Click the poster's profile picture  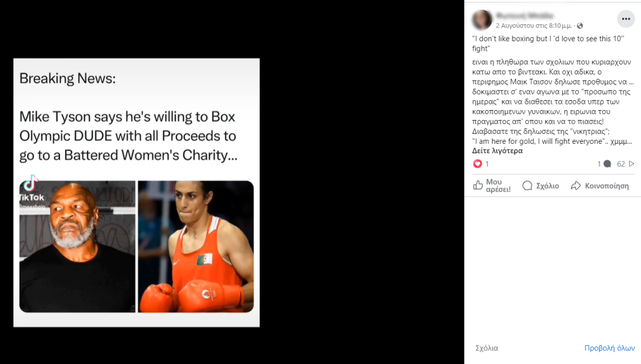coord(482,19)
